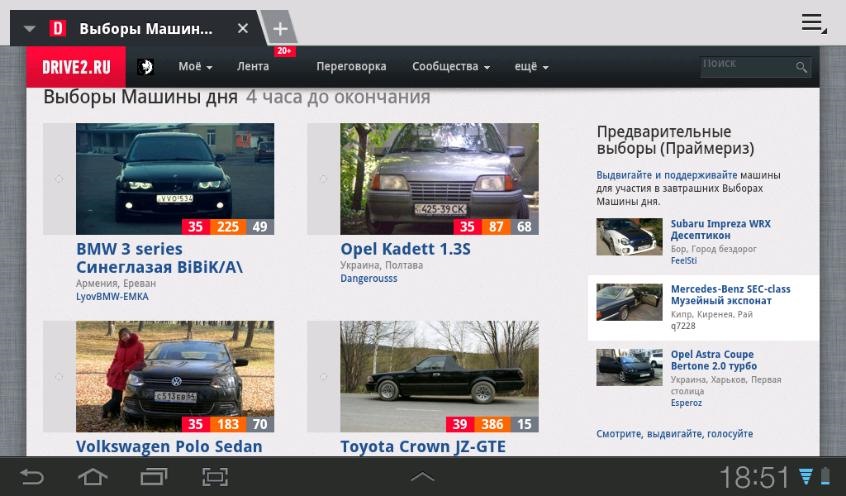Go to Переговорка section
846x496 pixels.
(x=351, y=66)
